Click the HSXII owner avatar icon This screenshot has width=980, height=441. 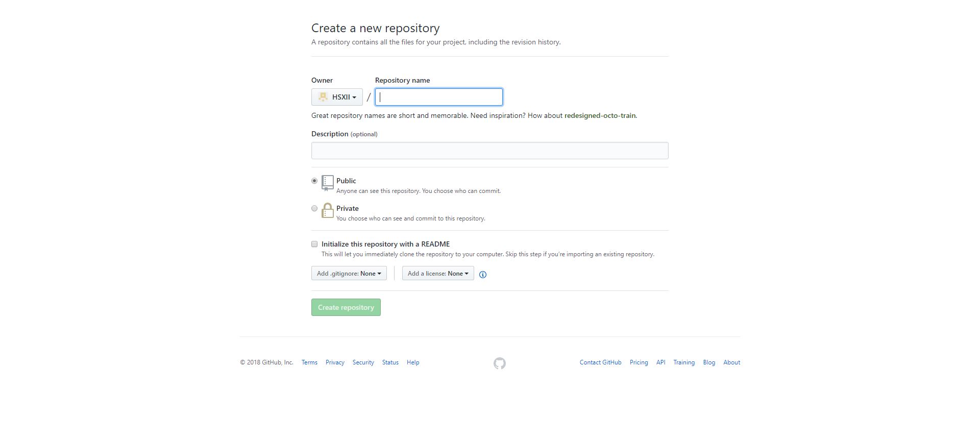[x=323, y=97]
